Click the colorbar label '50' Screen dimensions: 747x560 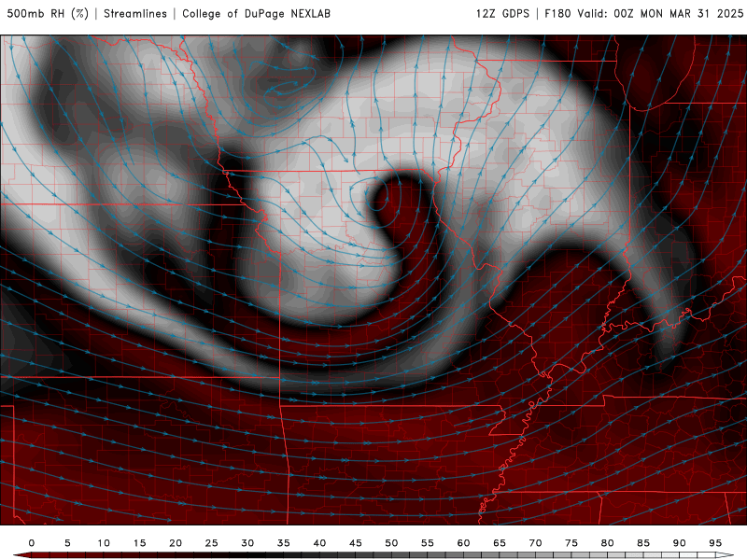[x=391, y=543]
